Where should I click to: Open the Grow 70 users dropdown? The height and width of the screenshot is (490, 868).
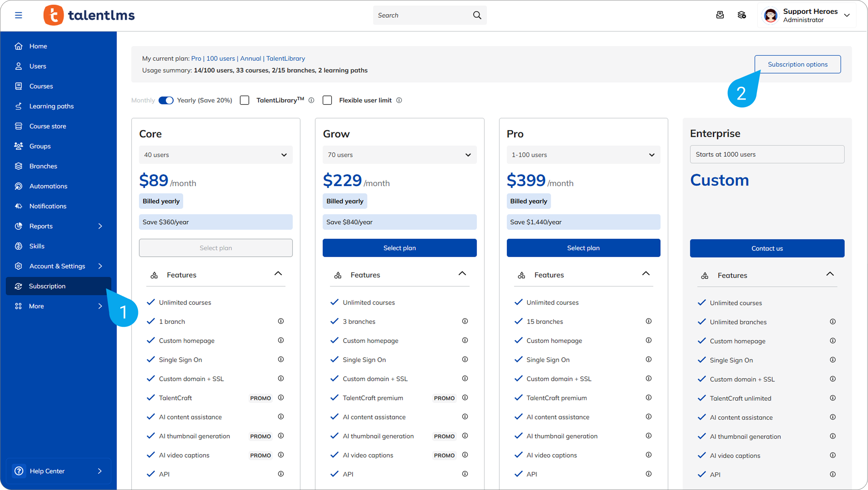(399, 155)
